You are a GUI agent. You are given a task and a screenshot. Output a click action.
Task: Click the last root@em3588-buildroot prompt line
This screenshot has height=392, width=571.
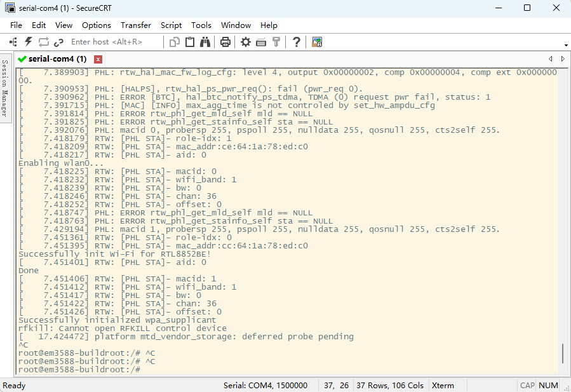(79, 370)
